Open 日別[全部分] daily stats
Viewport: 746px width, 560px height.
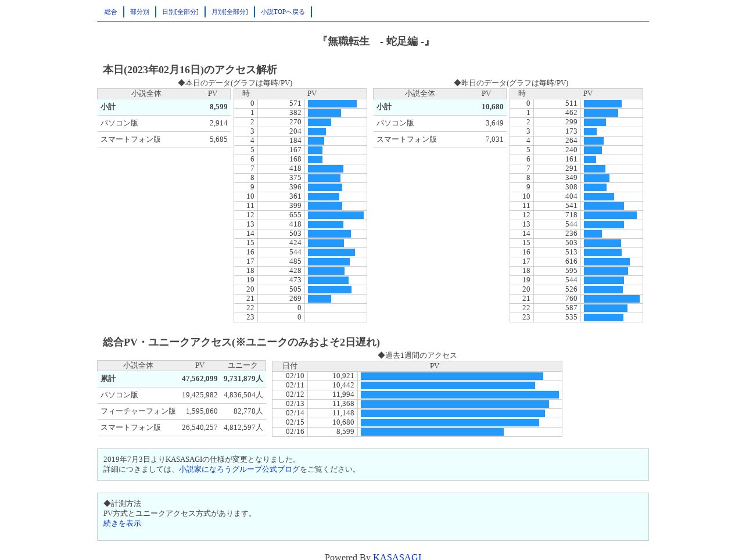pyautogui.click(x=180, y=12)
